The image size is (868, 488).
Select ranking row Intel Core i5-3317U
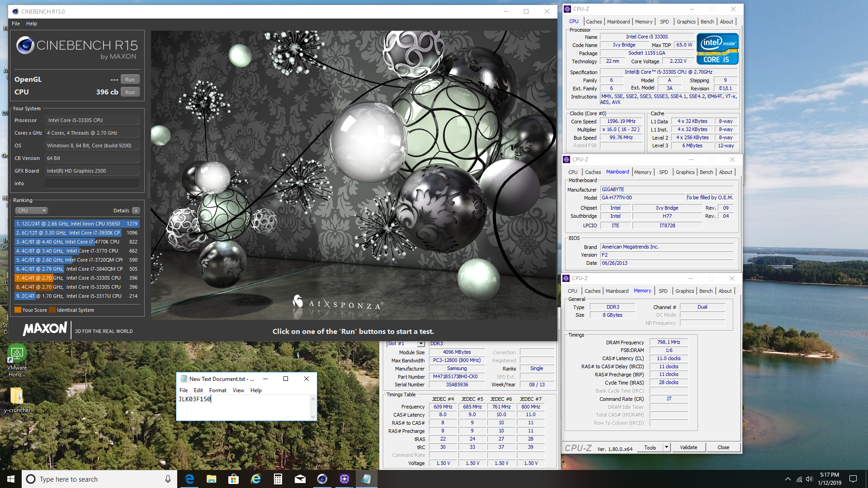(77, 296)
